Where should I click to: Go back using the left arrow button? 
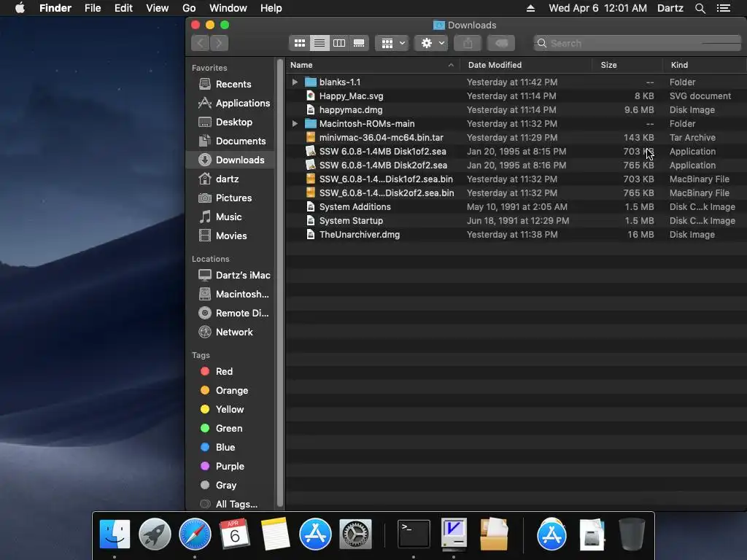click(x=201, y=43)
